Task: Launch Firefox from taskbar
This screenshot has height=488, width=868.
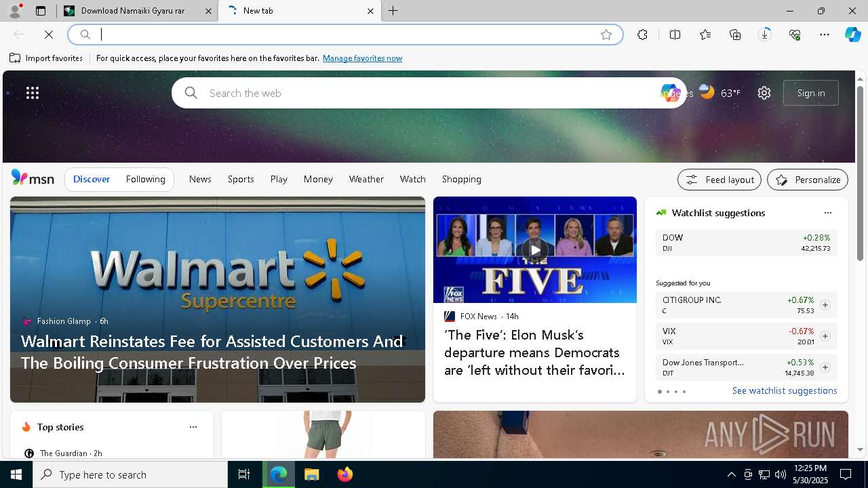Action: tap(344, 474)
